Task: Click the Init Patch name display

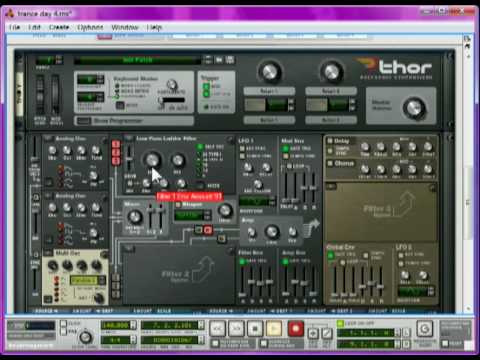Action: (137, 60)
